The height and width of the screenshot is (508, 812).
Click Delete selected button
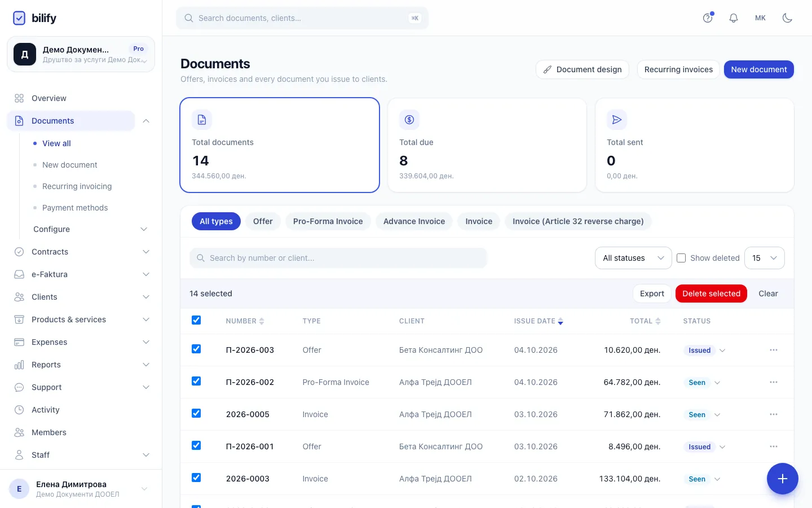pos(711,294)
